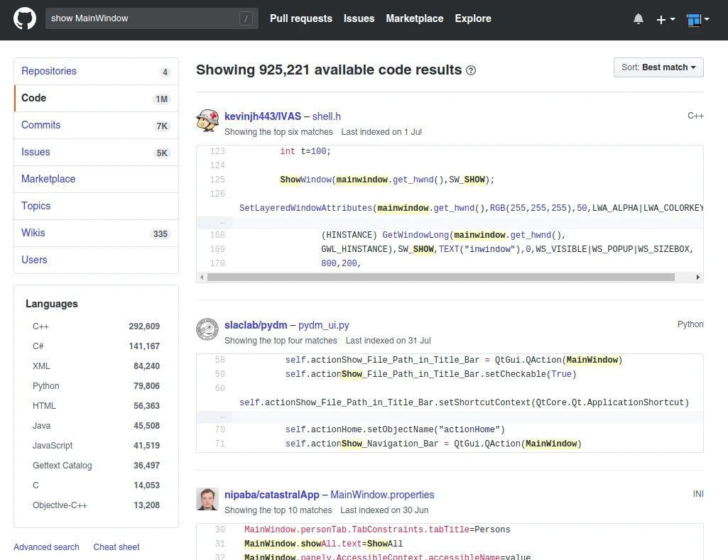The width and height of the screenshot is (728, 560).
Task: Filter results by JavaScript language
Action: 96,446
